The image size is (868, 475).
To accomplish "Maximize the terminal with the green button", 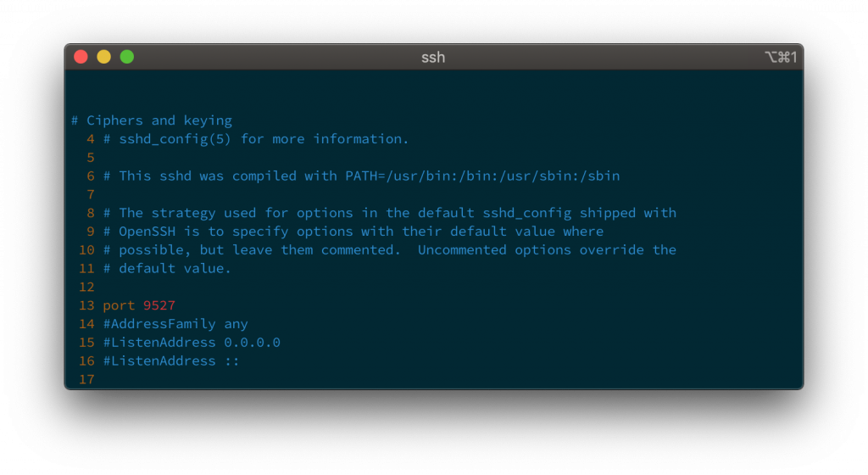I will tap(127, 57).
